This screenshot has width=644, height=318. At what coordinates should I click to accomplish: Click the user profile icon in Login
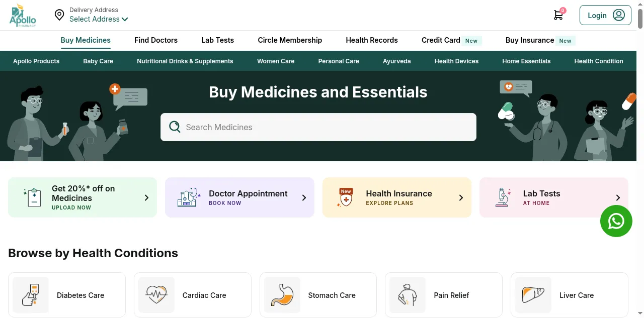[618, 15]
